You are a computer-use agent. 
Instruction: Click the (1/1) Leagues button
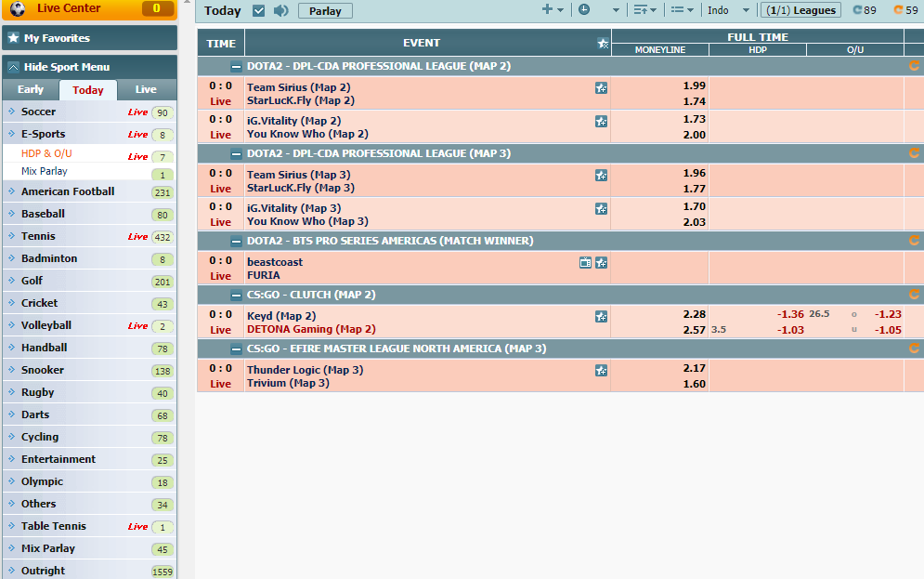coord(800,10)
